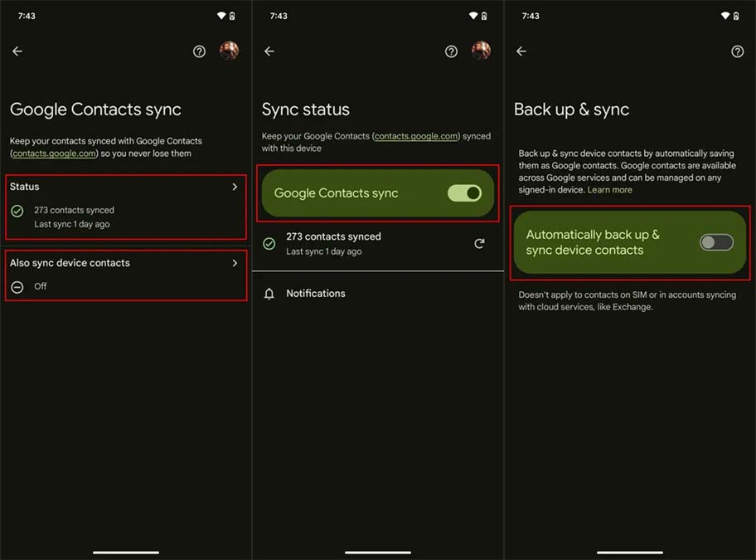Expand the Status row chevron
Screen dimensions: 756x560
tap(235, 187)
